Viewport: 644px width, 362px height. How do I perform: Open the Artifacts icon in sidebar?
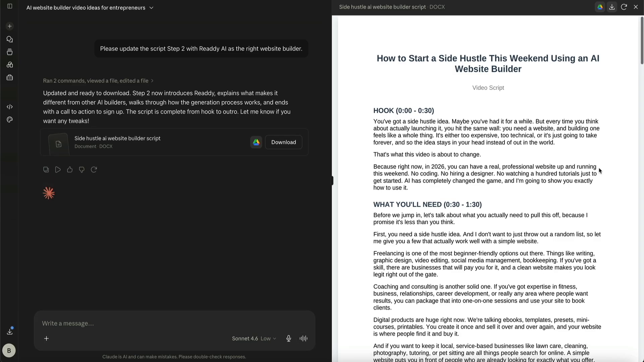tap(10, 65)
